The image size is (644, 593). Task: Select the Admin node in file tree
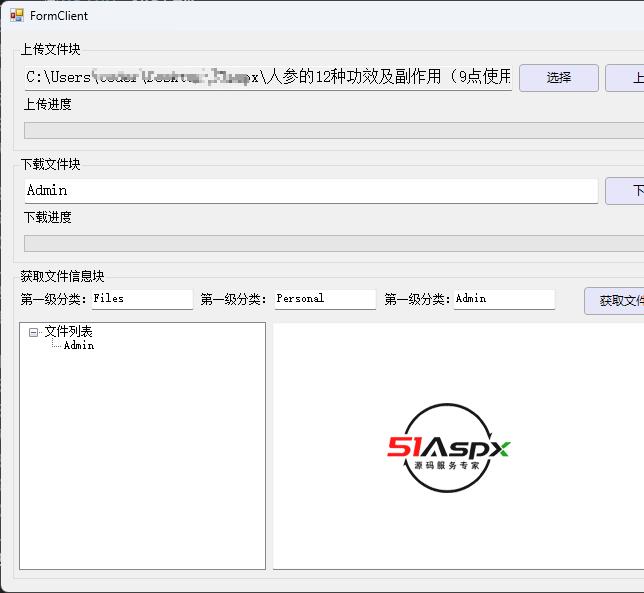[x=79, y=345]
